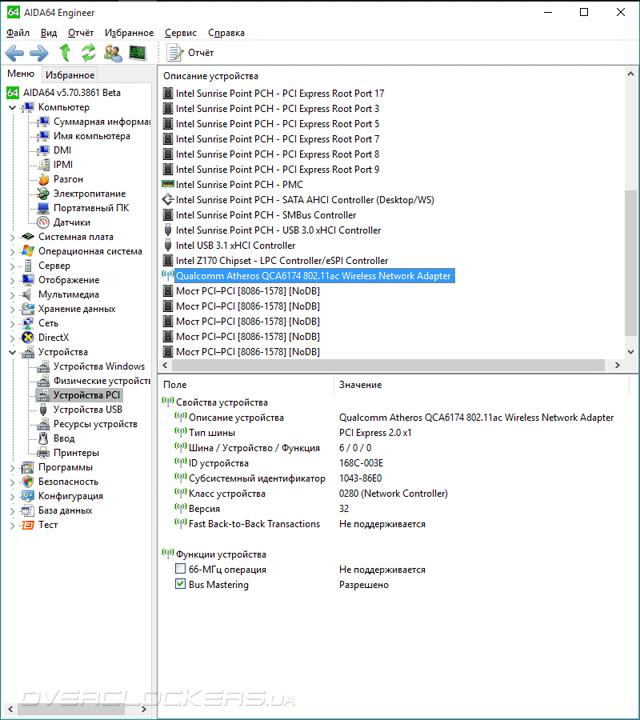Click the SATA AHCI Controller row icon
The height and width of the screenshot is (720, 640).
tap(168, 200)
